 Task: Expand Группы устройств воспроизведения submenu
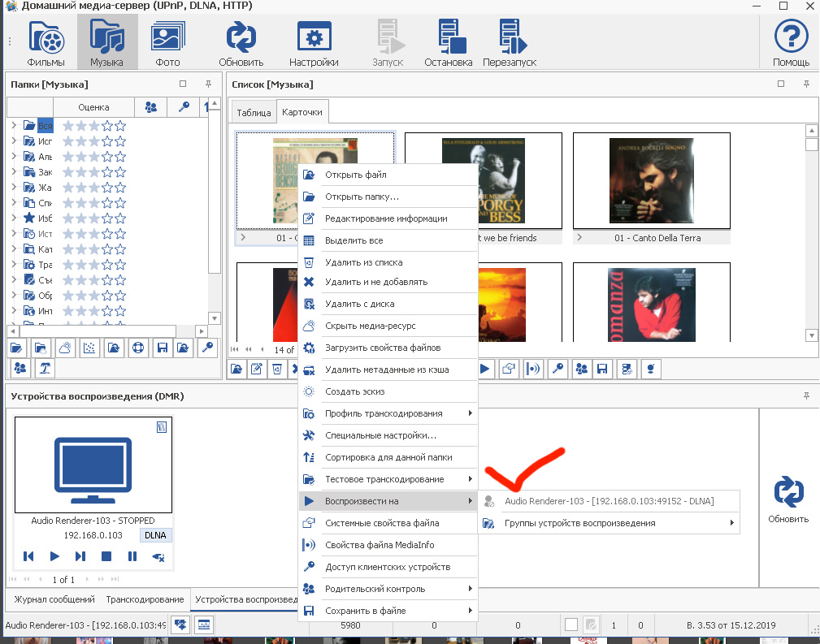610,523
